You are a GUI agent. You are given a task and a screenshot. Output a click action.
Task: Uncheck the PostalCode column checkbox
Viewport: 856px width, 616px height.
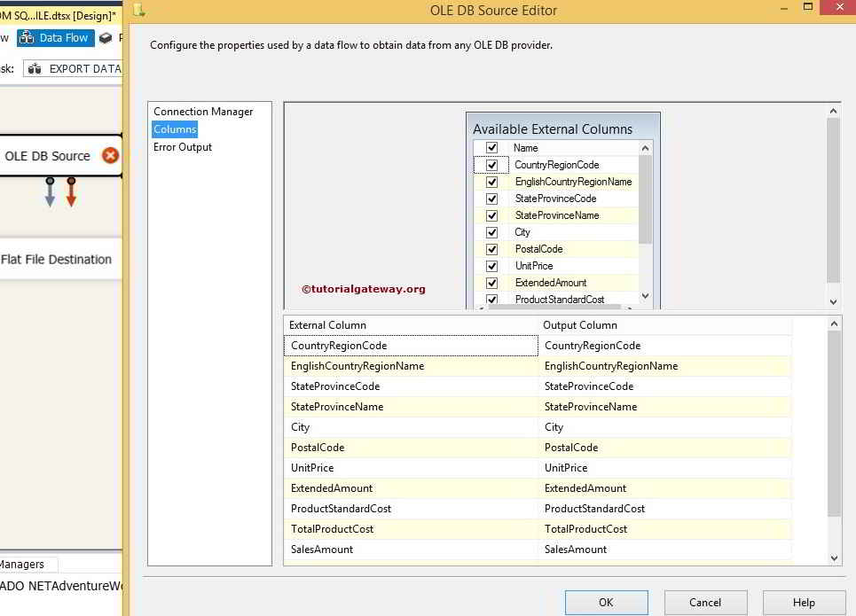click(x=491, y=249)
